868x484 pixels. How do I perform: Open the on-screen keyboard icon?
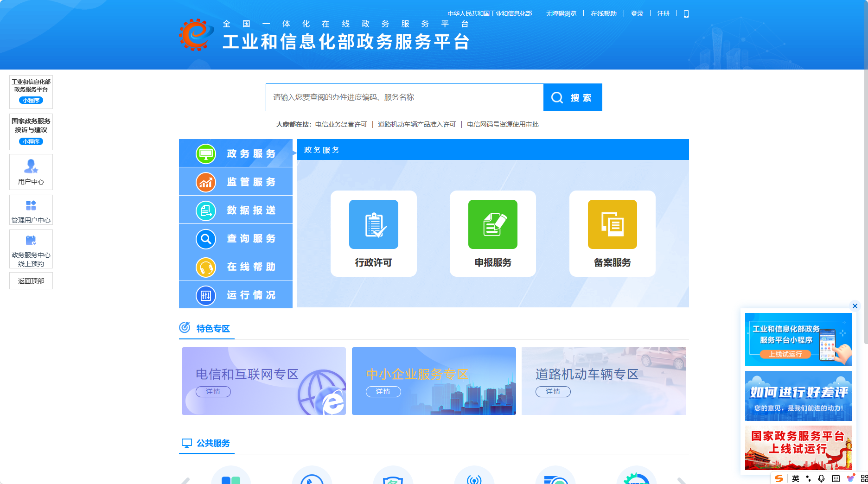coord(836,478)
